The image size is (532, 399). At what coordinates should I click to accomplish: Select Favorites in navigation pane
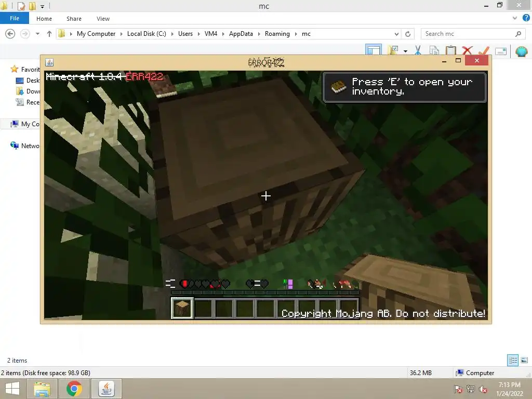point(25,69)
